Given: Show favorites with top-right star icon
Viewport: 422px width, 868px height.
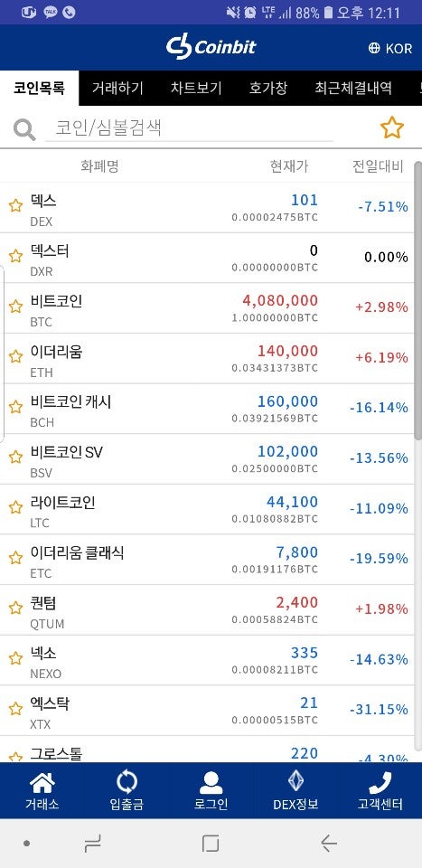Looking at the screenshot, I should point(392,127).
